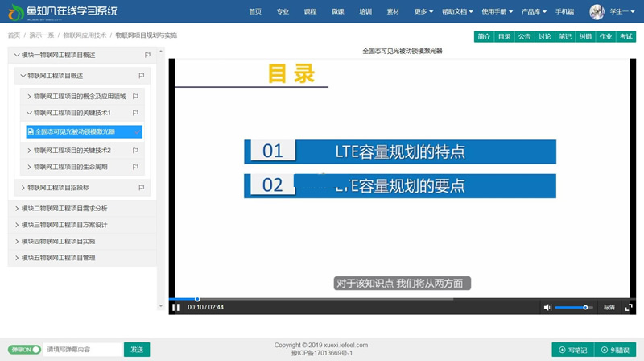Expand 模块五物联网工程项目管理
The height and width of the screenshot is (361, 644).
tap(17, 258)
